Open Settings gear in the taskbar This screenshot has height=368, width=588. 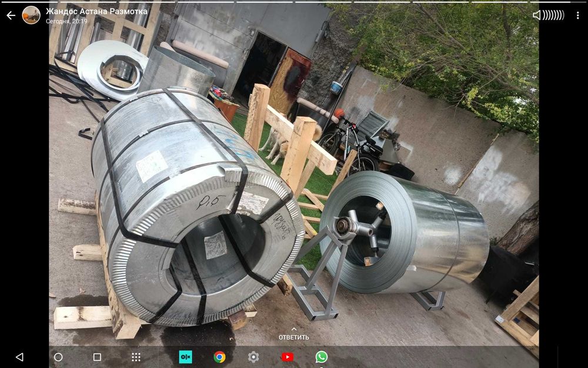click(x=253, y=357)
